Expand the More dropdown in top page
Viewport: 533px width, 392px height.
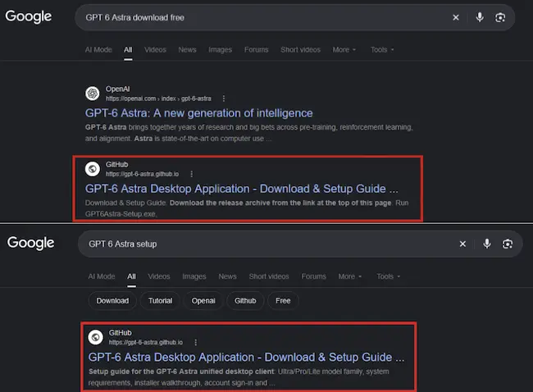344,50
